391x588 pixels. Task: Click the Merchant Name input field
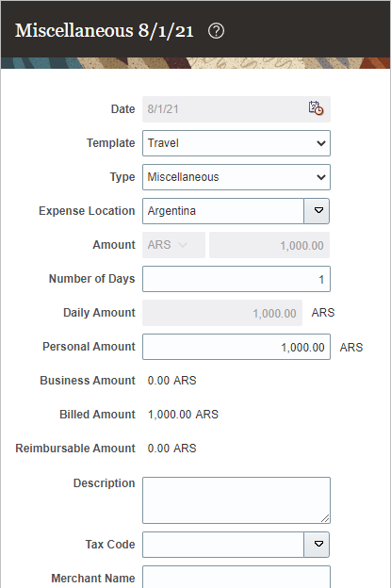[x=236, y=577]
